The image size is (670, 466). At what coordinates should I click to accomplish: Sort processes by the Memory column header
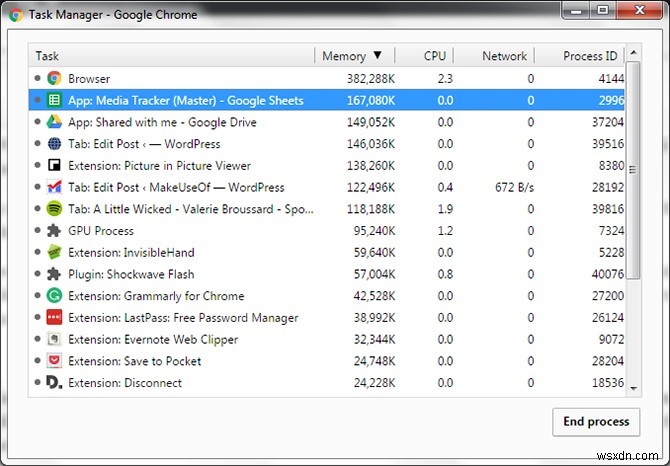(354, 56)
